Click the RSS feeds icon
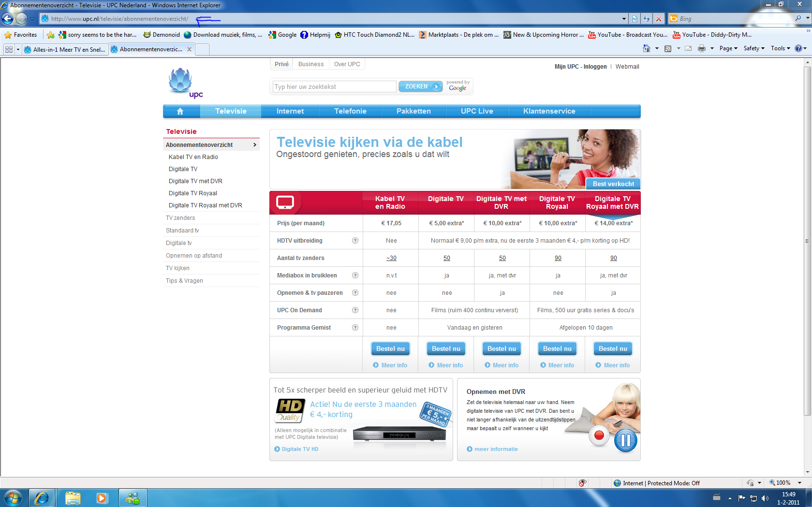This screenshot has height=507, width=812. pos(668,48)
